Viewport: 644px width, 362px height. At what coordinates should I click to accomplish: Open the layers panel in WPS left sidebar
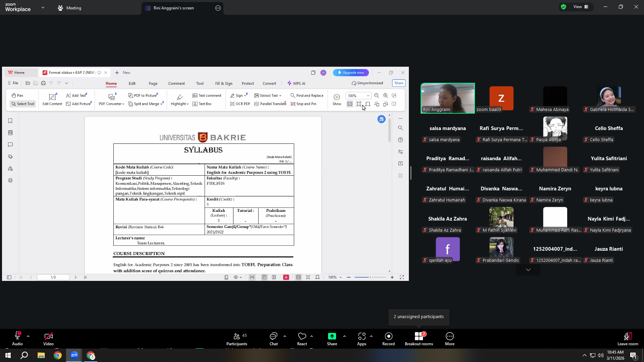[10, 180]
